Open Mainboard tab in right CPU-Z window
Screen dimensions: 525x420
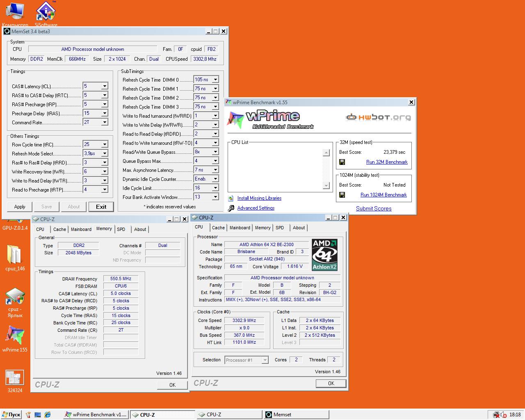click(x=240, y=228)
